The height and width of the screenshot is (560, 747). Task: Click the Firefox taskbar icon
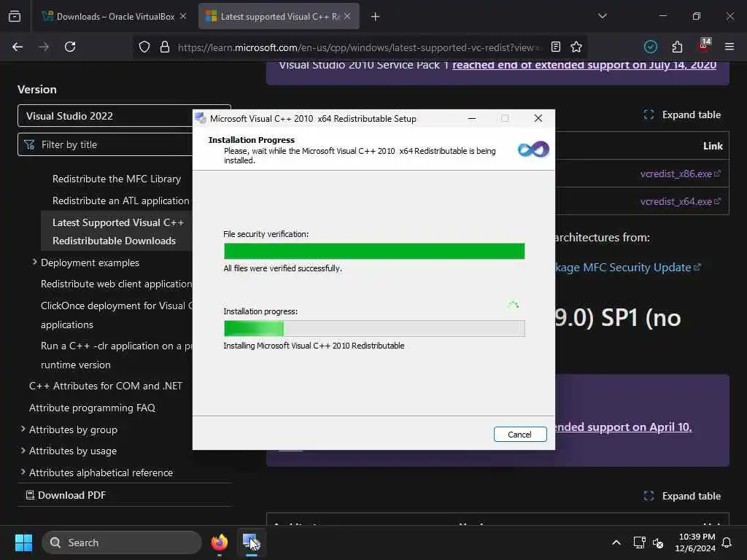[x=220, y=542]
